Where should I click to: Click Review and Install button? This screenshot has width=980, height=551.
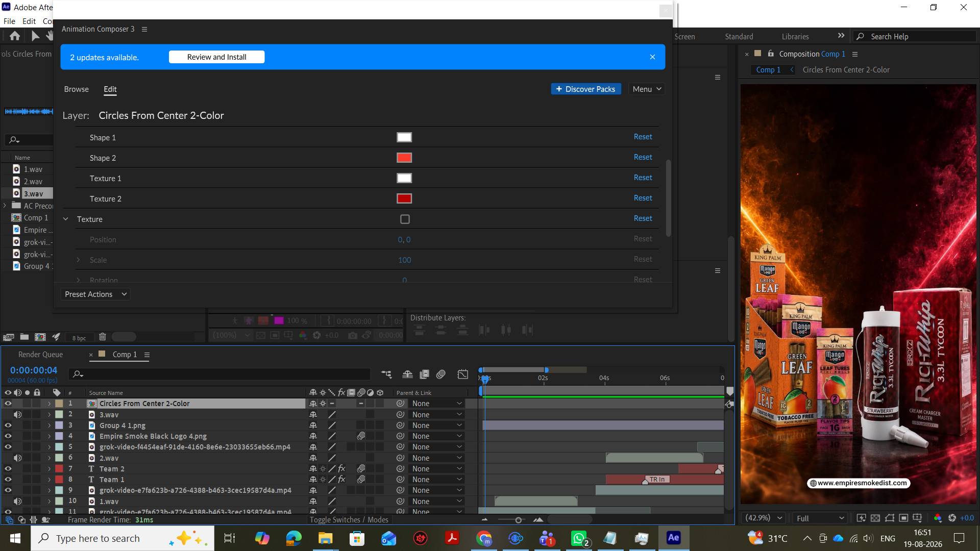(x=217, y=57)
